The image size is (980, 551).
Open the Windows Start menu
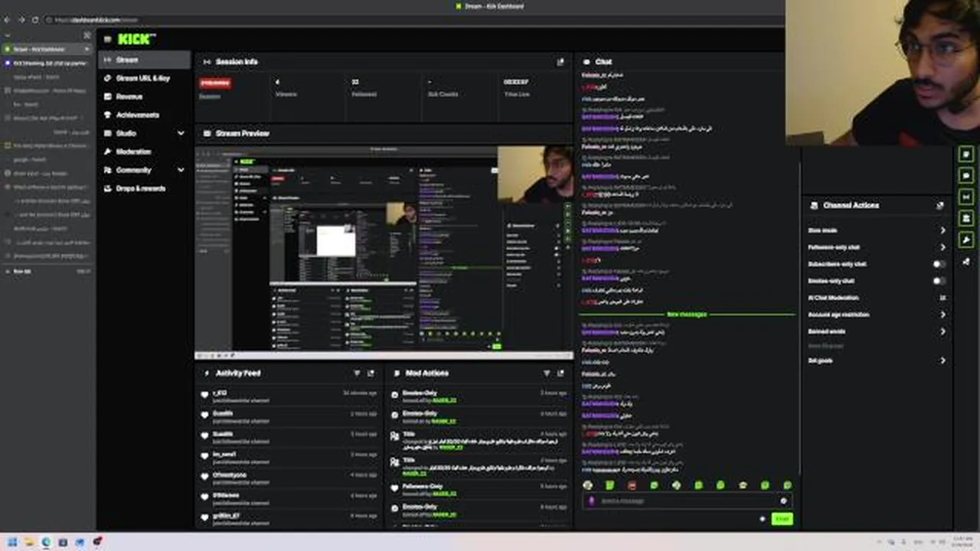12,542
